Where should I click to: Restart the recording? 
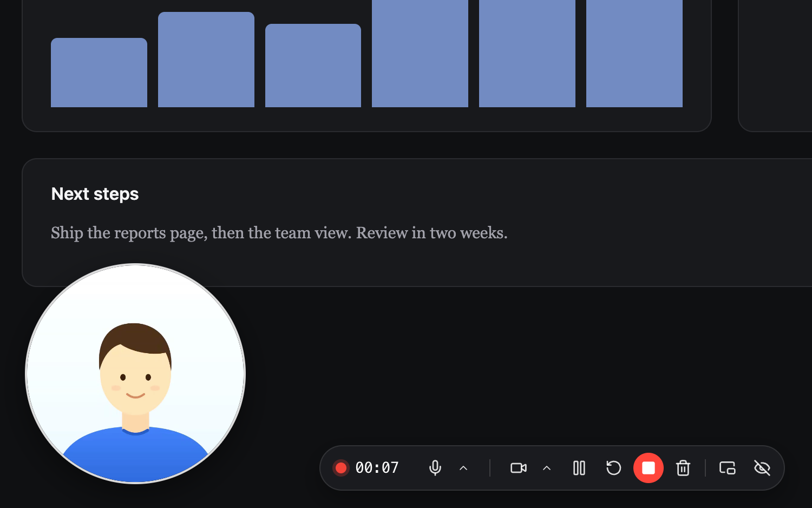click(x=613, y=468)
